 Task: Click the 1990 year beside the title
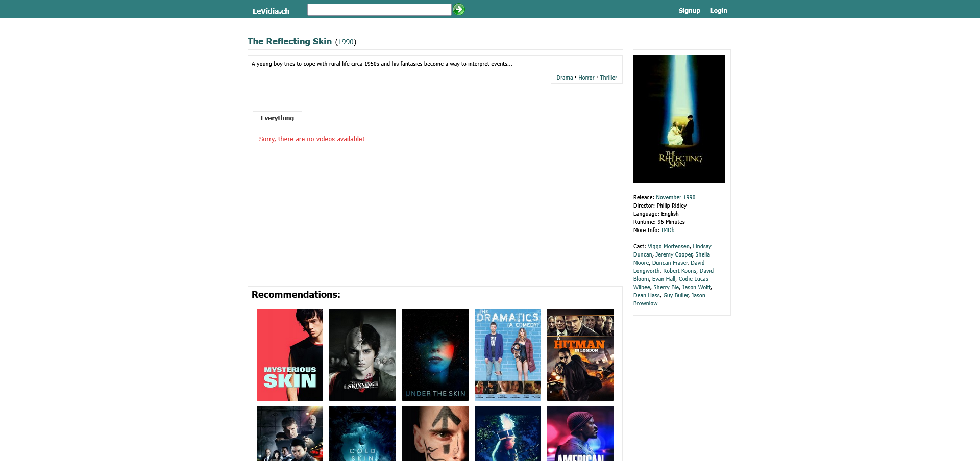346,42
